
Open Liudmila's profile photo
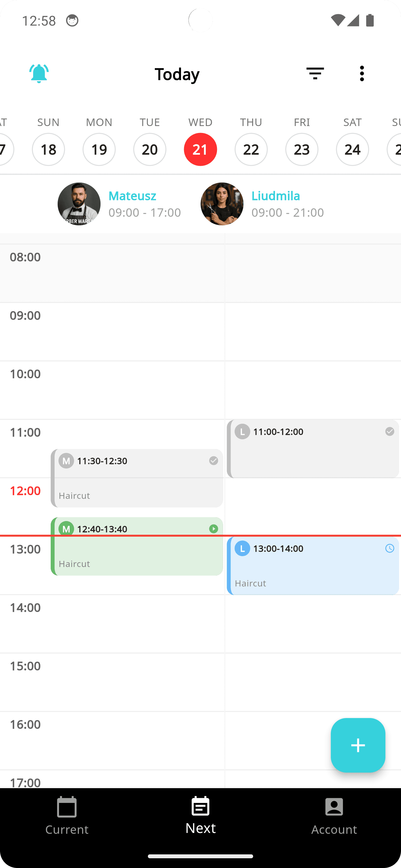click(x=222, y=204)
